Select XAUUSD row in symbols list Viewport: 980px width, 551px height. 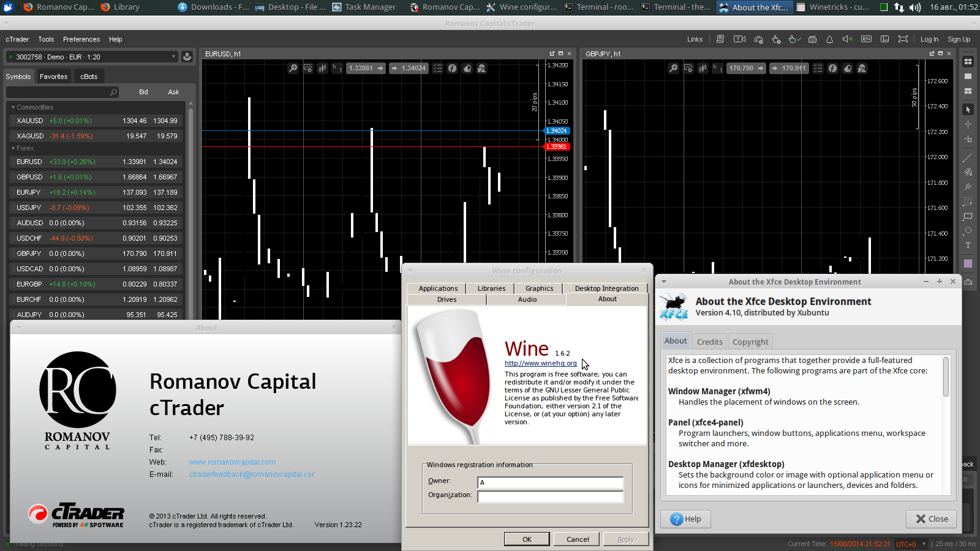click(x=97, y=121)
